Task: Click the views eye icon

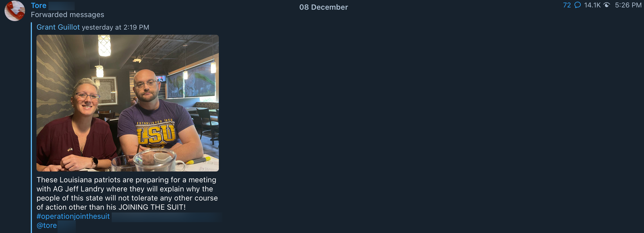Action: point(607,5)
